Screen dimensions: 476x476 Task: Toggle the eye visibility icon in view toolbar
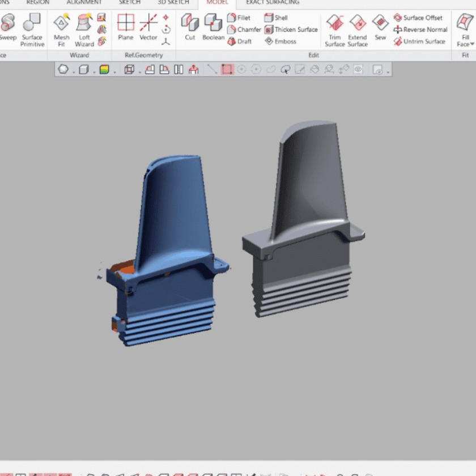coord(358,70)
